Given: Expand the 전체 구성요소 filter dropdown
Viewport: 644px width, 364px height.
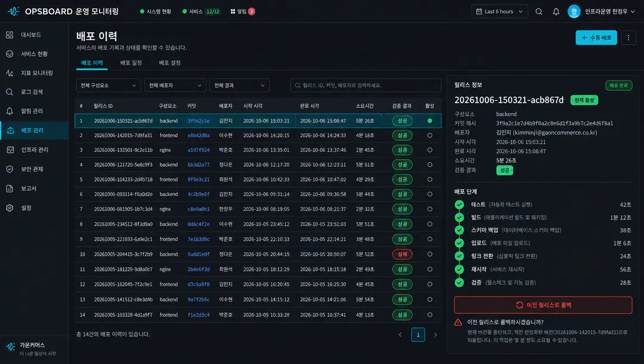Looking at the screenshot, I should tap(109, 85).
